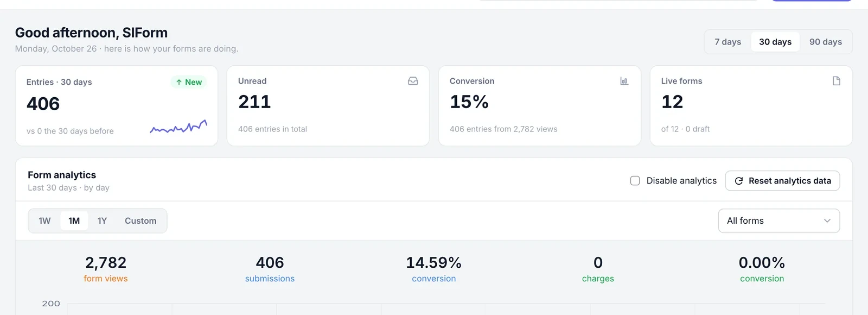The height and width of the screenshot is (315, 868).
Task: Click the document icon on Live forms card
Action: point(837,81)
